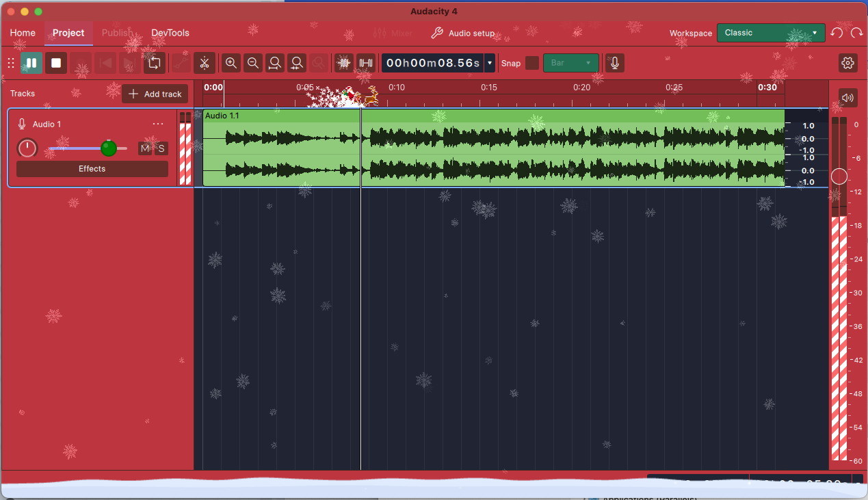This screenshot has width=868, height=500.
Task: Click the zoom in magnifier icon
Action: pos(231,63)
